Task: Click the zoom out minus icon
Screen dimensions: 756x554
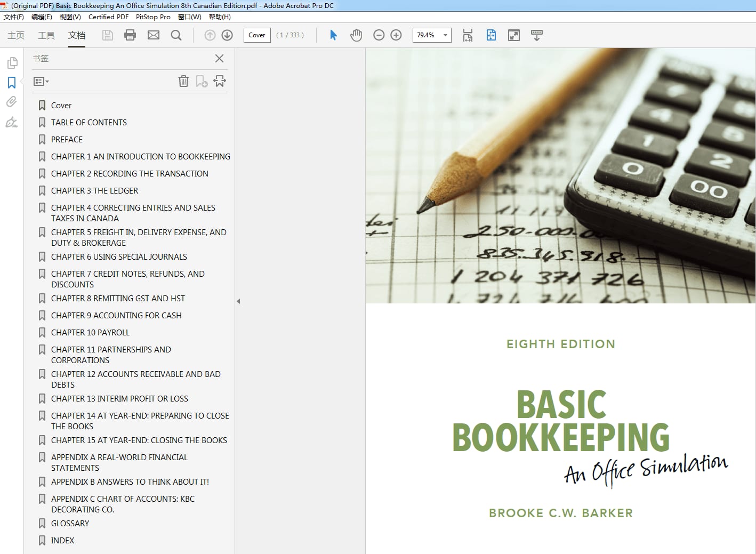Action: [x=379, y=35]
